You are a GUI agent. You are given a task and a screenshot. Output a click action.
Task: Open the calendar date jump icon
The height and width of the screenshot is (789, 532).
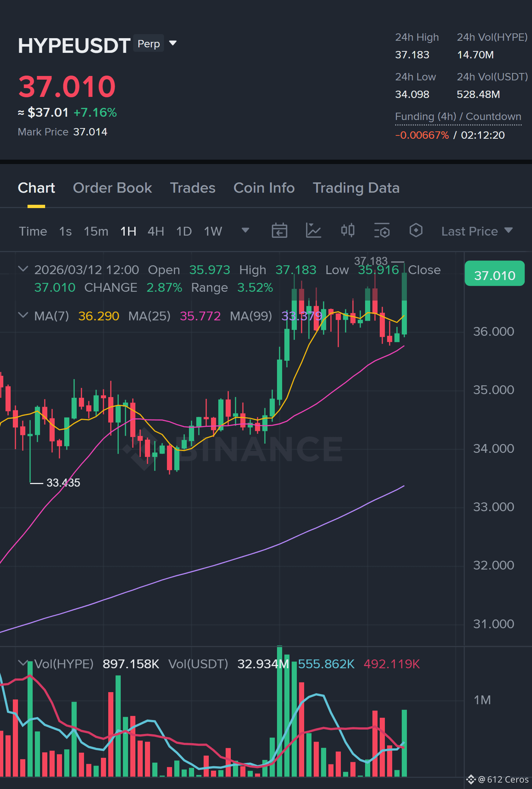[279, 231]
